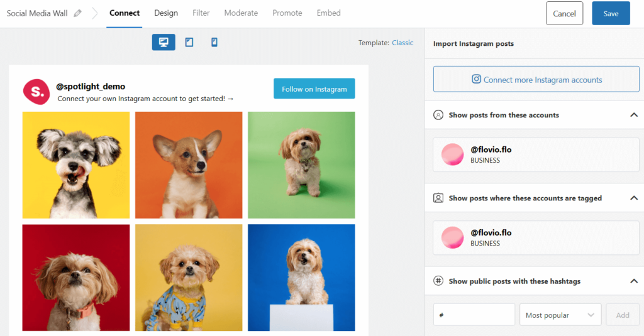
Task: Collapse Show posts from these accounts section
Action: [634, 115]
